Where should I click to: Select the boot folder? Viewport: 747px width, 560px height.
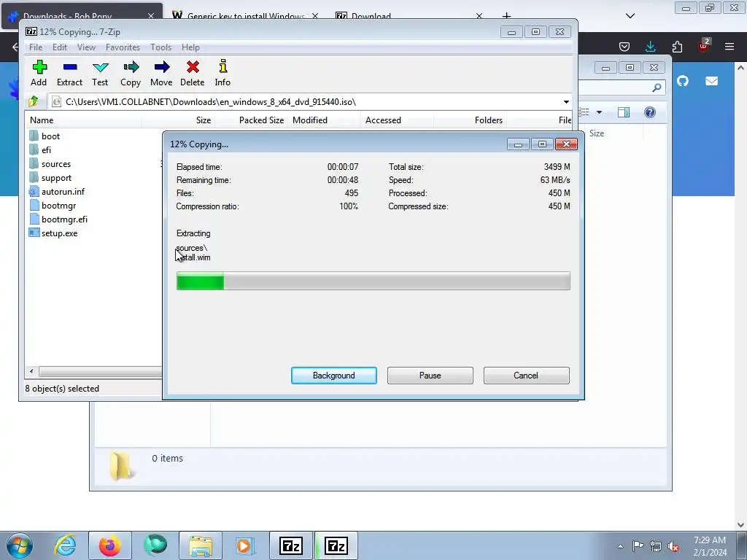[x=44, y=136]
